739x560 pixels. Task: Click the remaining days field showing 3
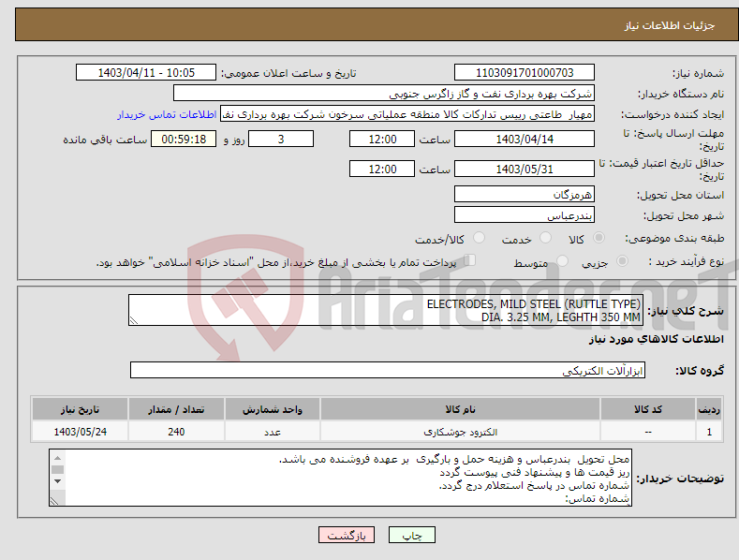(x=281, y=139)
